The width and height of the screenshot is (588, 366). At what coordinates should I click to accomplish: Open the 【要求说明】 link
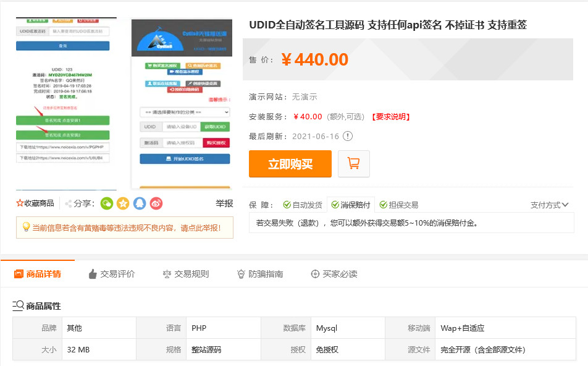click(x=390, y=117)
